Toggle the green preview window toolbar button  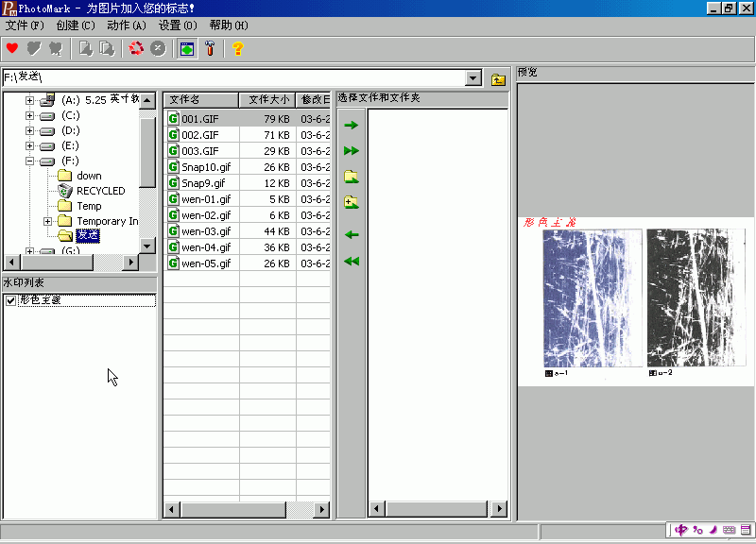click(x=187, y=49)
